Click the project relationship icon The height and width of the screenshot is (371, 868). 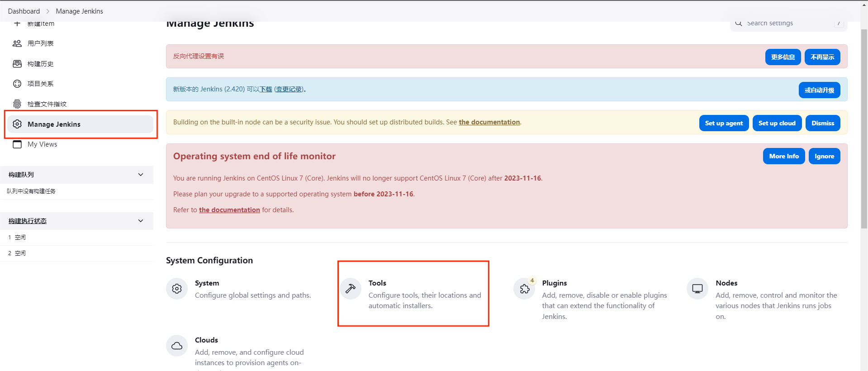click(17, 84)
